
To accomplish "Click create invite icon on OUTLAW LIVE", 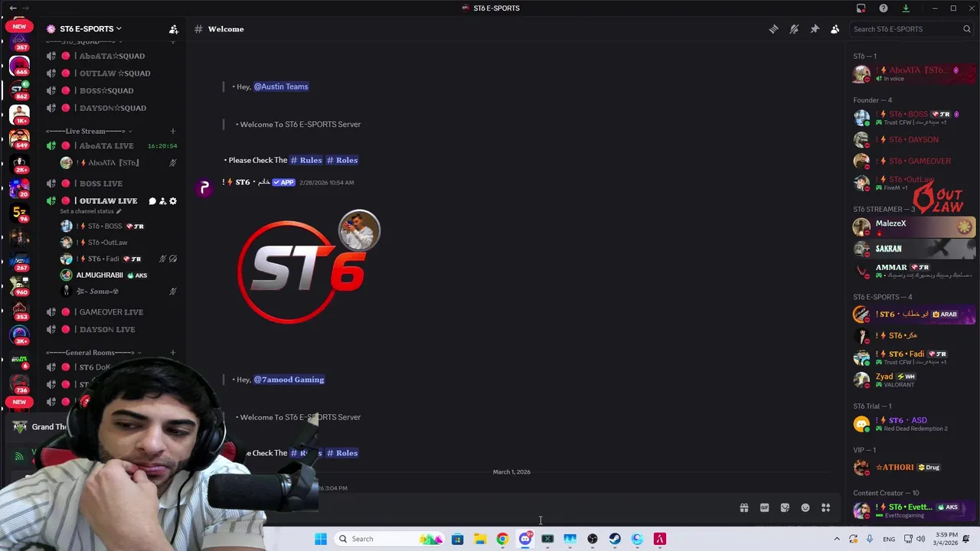I will click(162, 201).
